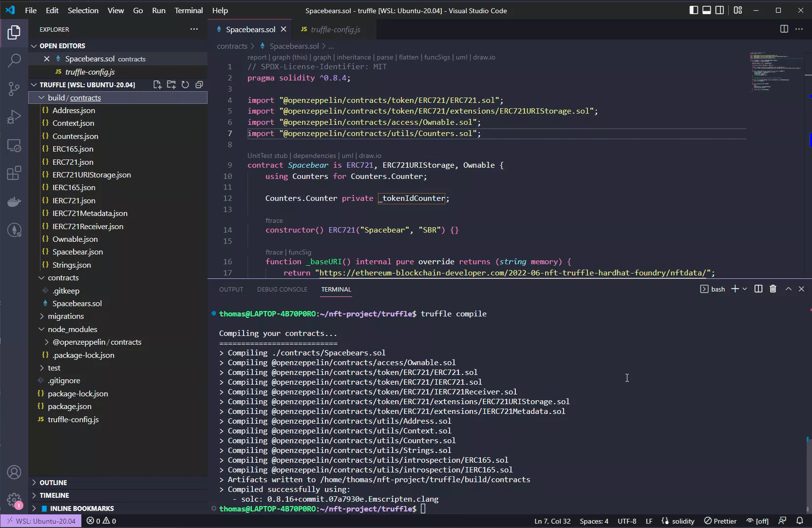
Task: Customize layout icon in title bar
Action: [738, 10]
